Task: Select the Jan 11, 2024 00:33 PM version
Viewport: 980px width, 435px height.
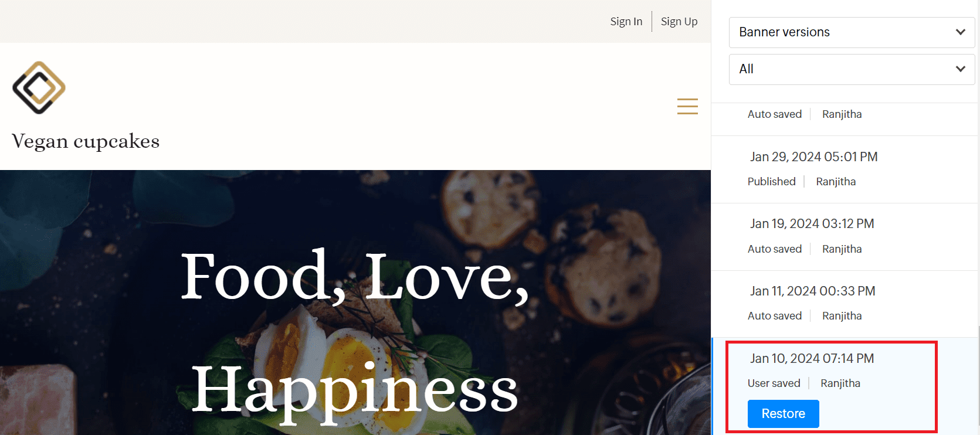Action: (x=845, y=304)
